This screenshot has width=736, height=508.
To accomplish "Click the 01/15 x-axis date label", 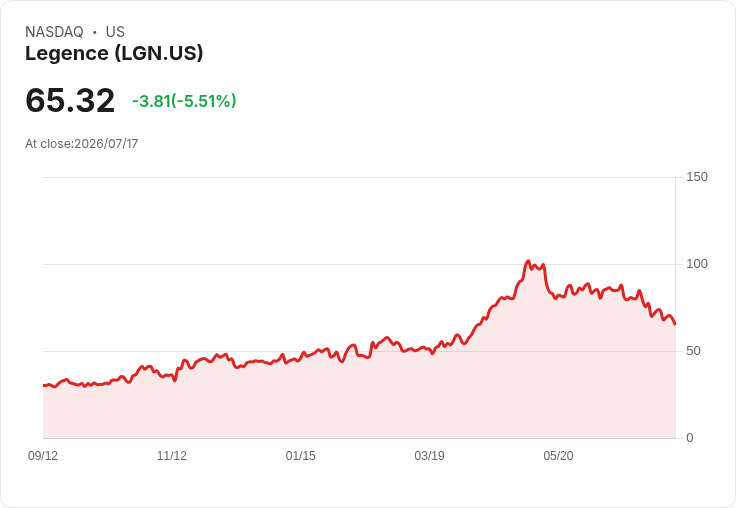I will tap(300, 456).
